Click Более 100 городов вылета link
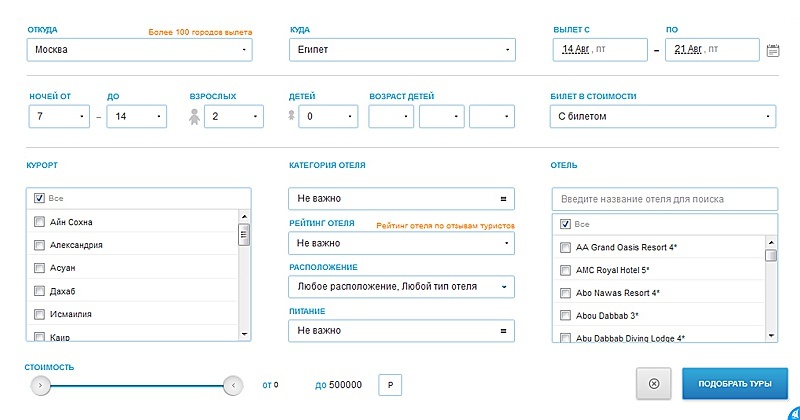800x420 pixels. click(x=200, y=32)
